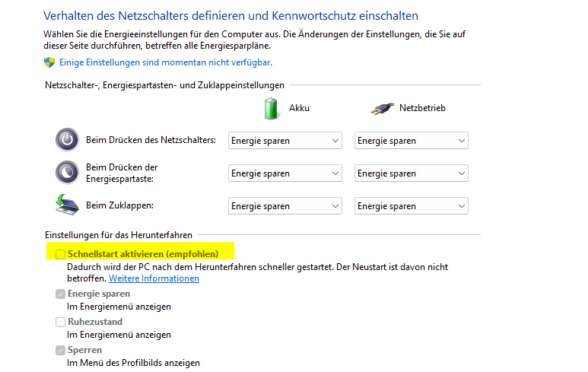This screenshot has height=372, width=588.
Task: Click the Ruhezustand label text
Action: click(94, 322)
